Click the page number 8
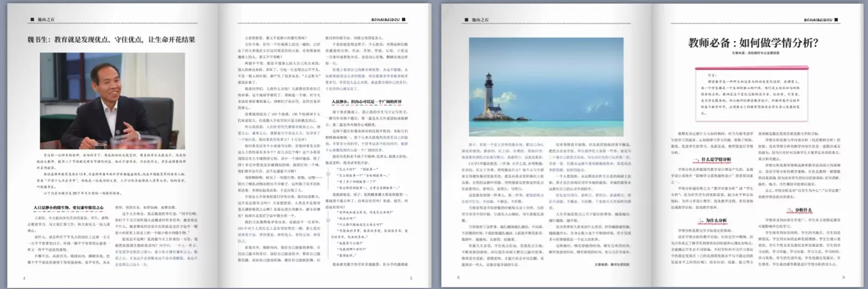868x289 pixels. tap(458, 278)
